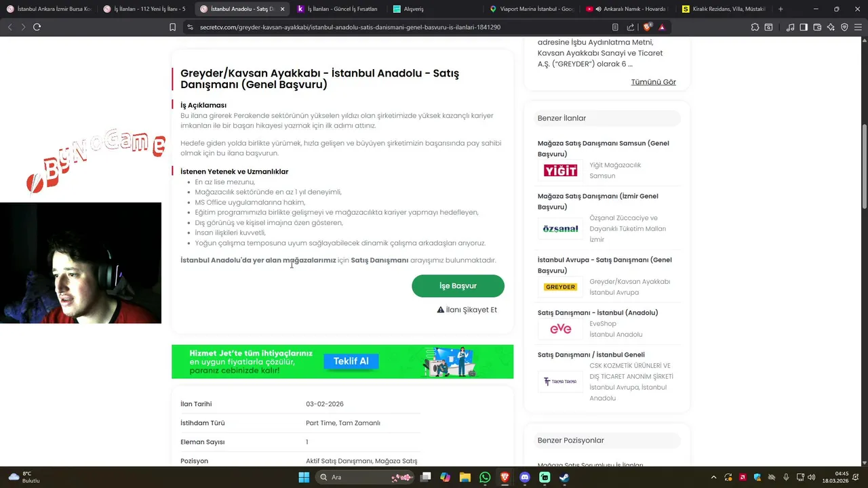
Task: Switch to Viaport Marina İstanbul tab
Action: coord(532,9)
